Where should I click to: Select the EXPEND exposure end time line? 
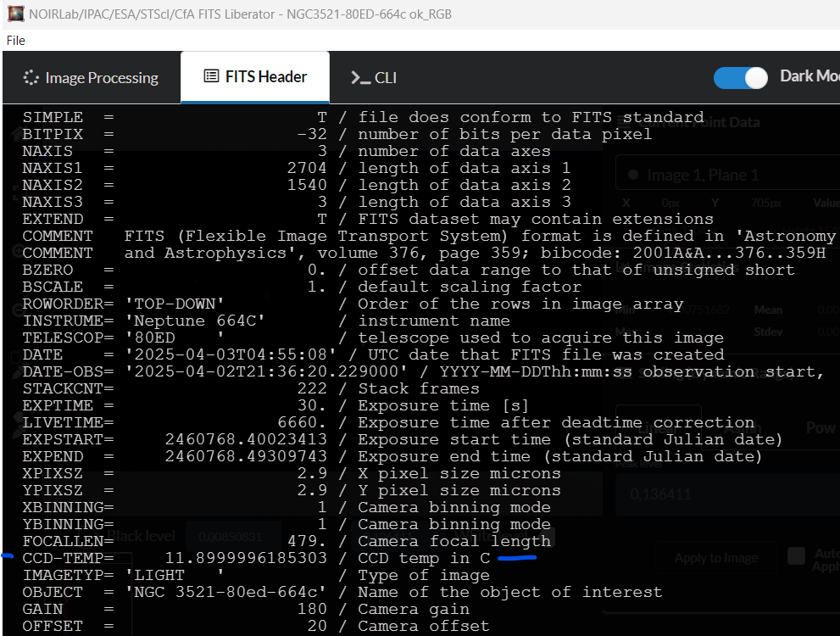click(392, 456)
